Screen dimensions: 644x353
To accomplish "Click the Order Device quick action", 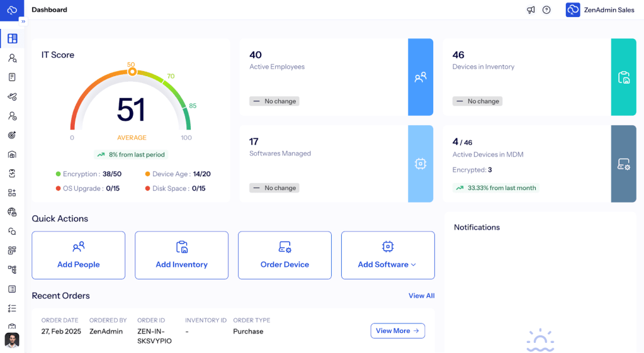I will (x=285, y=255).
